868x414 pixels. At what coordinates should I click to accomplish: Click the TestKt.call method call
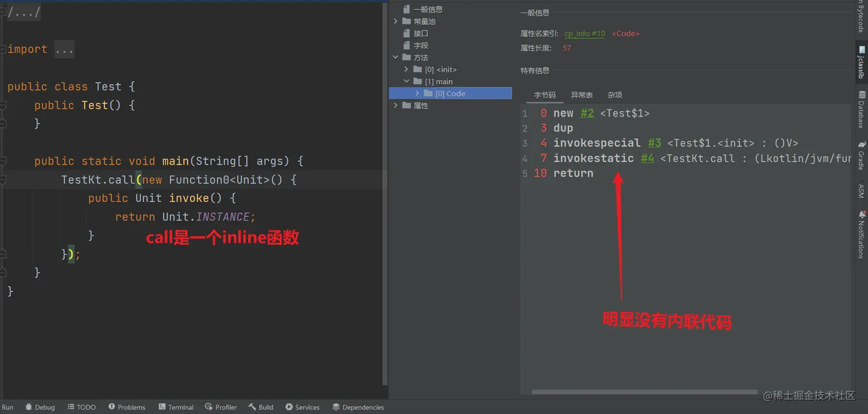98,180
